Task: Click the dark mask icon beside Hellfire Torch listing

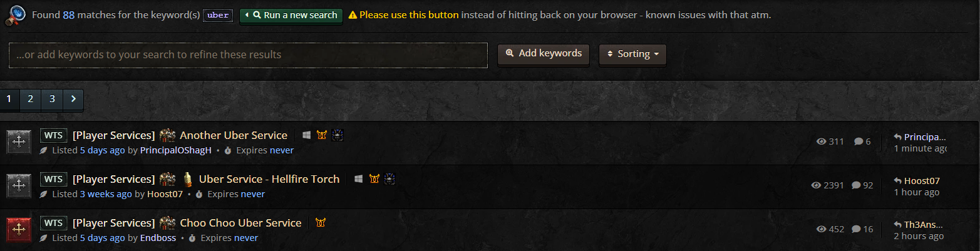Action: (x=389, y=179)
